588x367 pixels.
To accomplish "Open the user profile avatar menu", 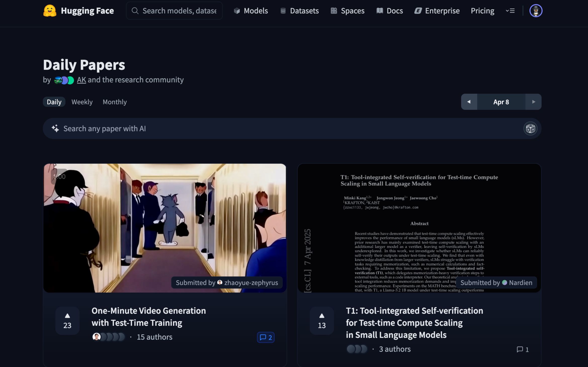I will [x=536, y=11].
